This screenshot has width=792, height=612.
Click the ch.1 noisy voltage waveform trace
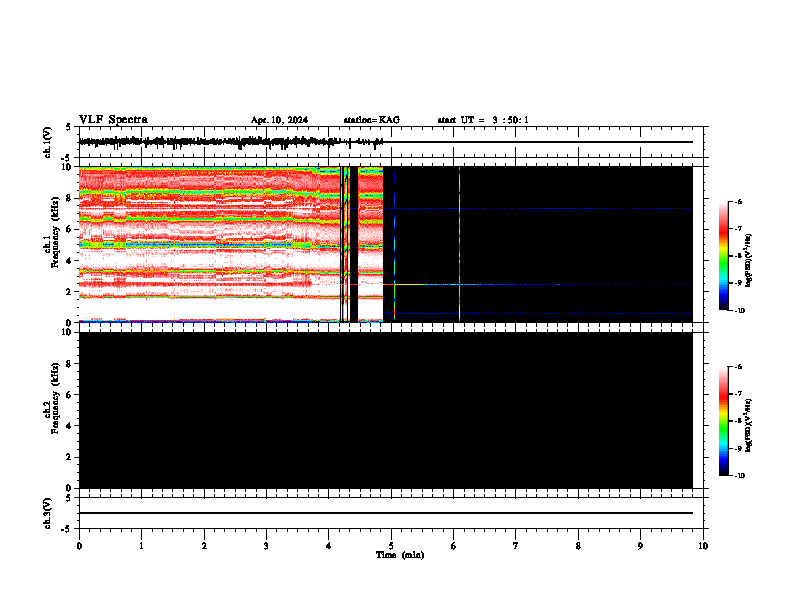(x=231, y=142)
